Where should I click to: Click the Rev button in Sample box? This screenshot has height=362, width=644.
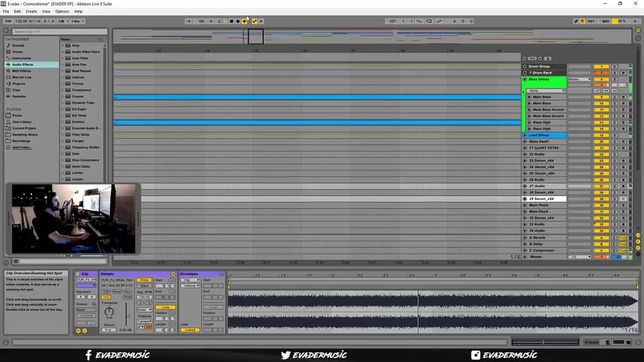click(x=128, y=291)
